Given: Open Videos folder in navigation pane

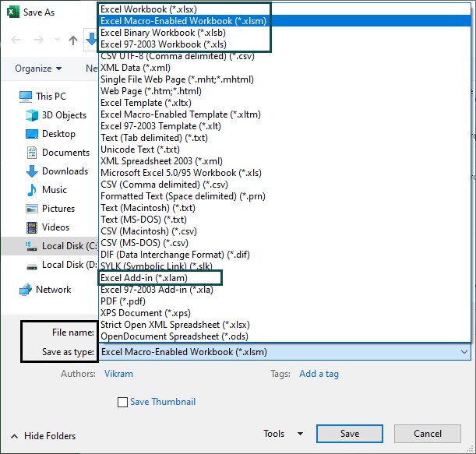Looking at the screenshot, I should click(55, 227).
